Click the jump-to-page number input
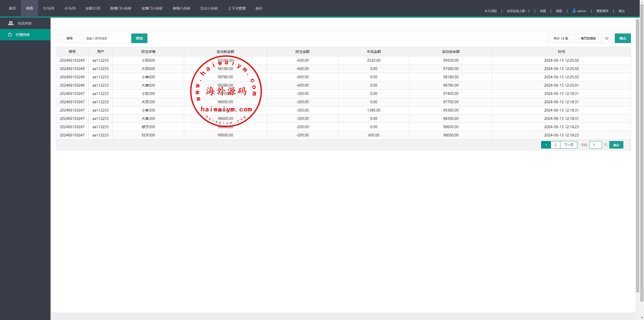 595,145
